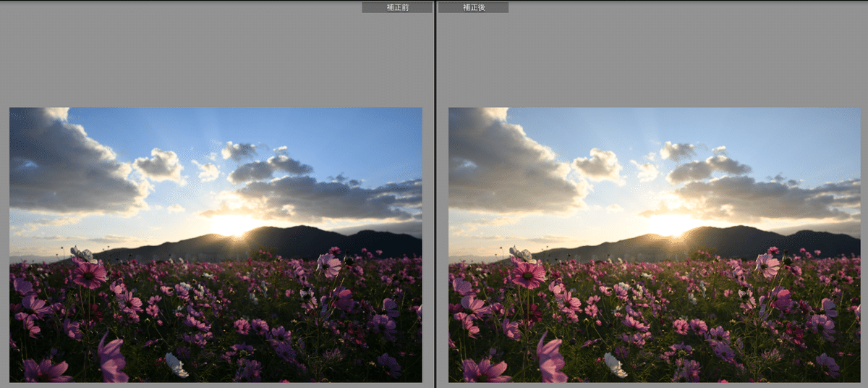Click the white flower at bottom of after photo
Image resolution: width=868 pixels, height=388 pixels.
(615, 364)
